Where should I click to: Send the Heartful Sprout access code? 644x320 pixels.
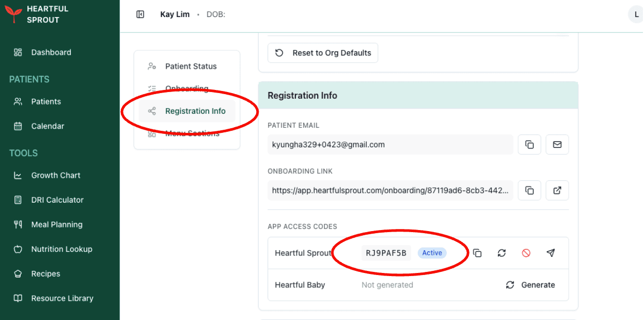(x=551, y=253)
